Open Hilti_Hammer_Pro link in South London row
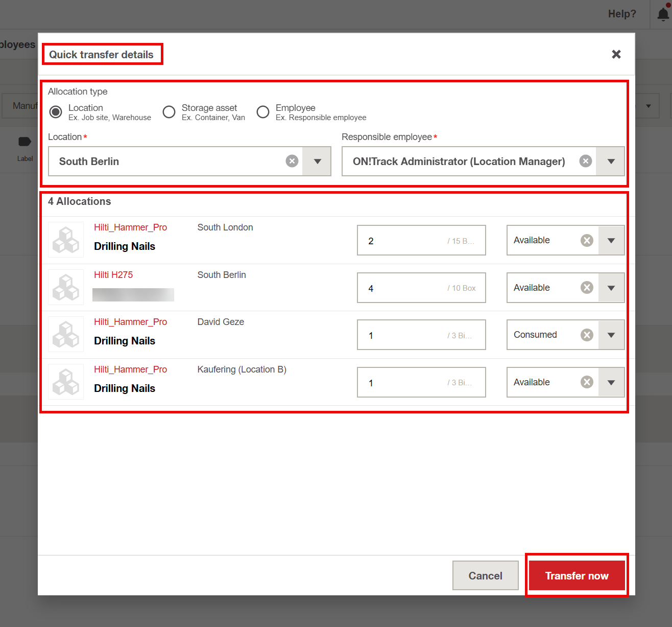 point(130,227)
